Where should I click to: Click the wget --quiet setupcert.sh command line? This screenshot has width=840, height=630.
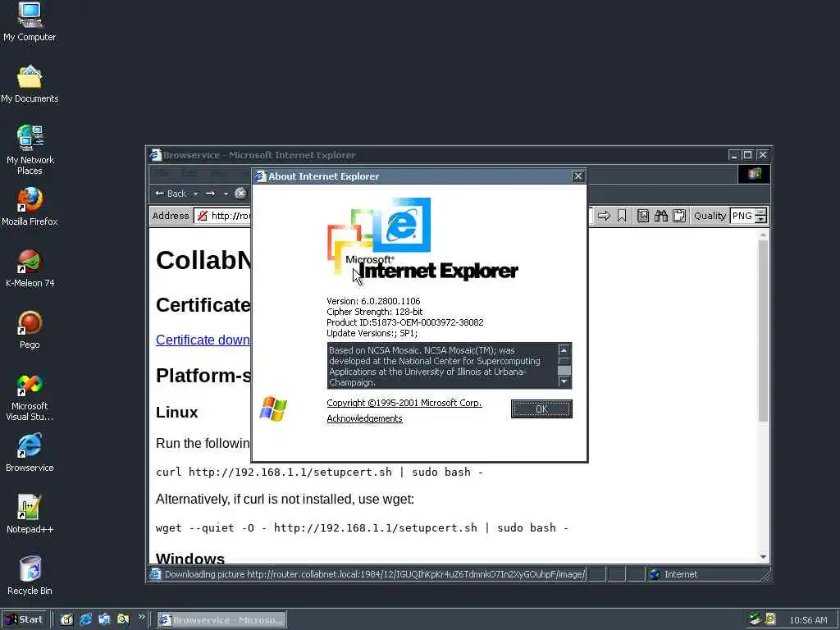[x=362, y=527]
